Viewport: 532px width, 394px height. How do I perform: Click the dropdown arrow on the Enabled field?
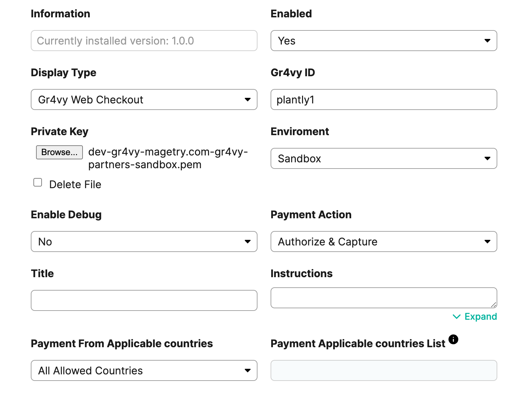(x=488, y=41)
